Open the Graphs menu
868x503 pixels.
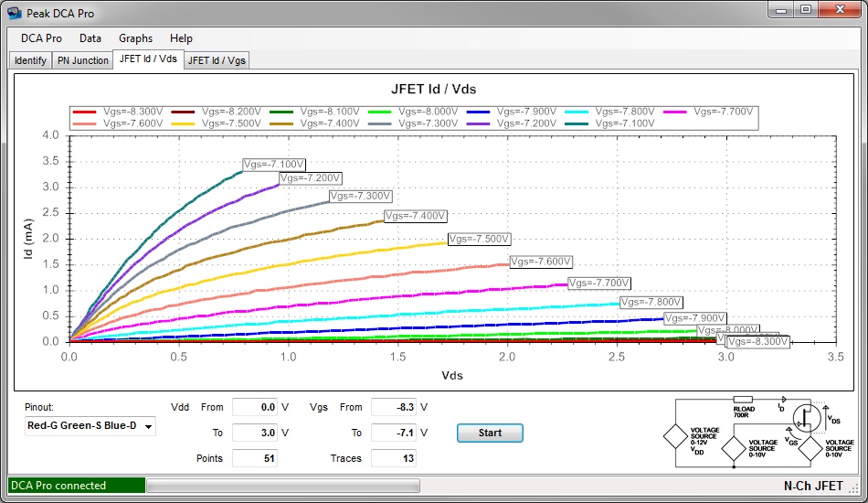coord(135,38)
